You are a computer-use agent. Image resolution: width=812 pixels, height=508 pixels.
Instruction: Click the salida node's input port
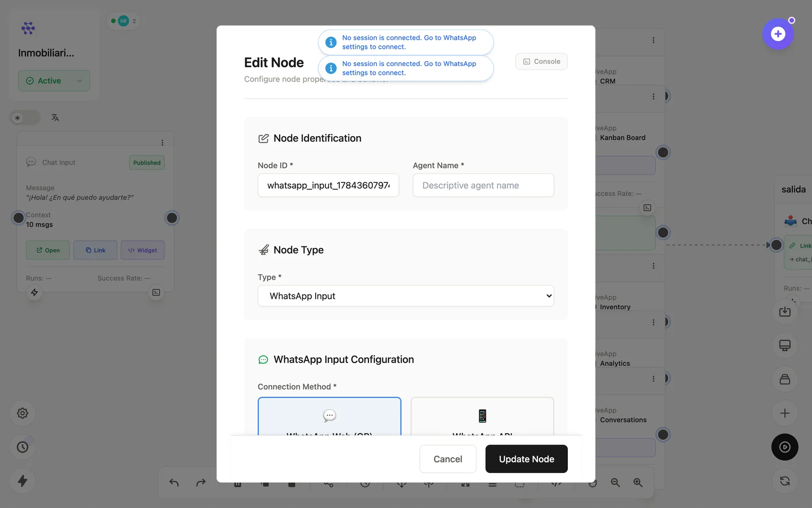pos(776,245)
